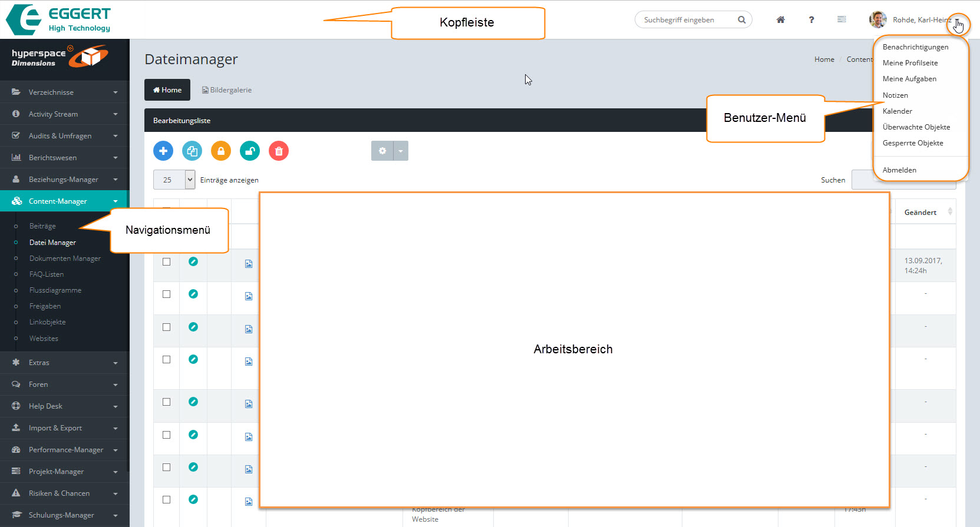Click the list icon in header bar
This screenshot has height=527, width=980.
click(842, 19)
